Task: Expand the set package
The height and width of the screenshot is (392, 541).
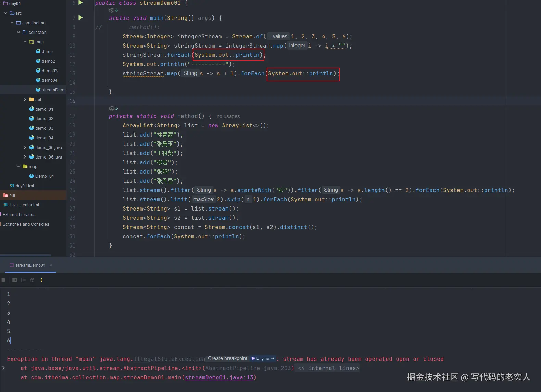Action: tap(25, 99)
